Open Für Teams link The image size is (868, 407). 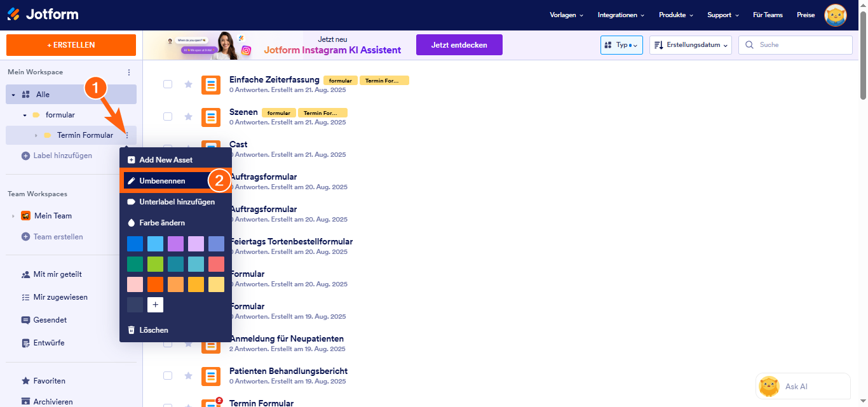768,15
